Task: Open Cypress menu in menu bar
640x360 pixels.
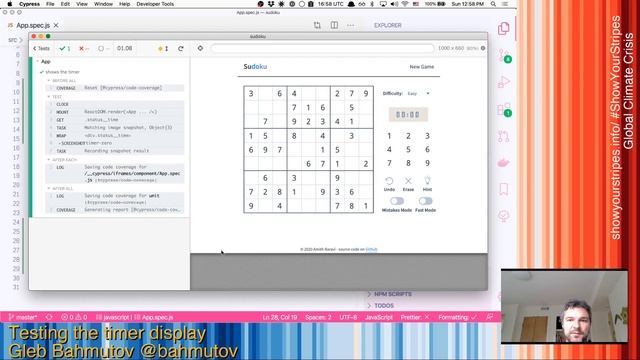Action: pyautogui.click(x=29, y=4)
